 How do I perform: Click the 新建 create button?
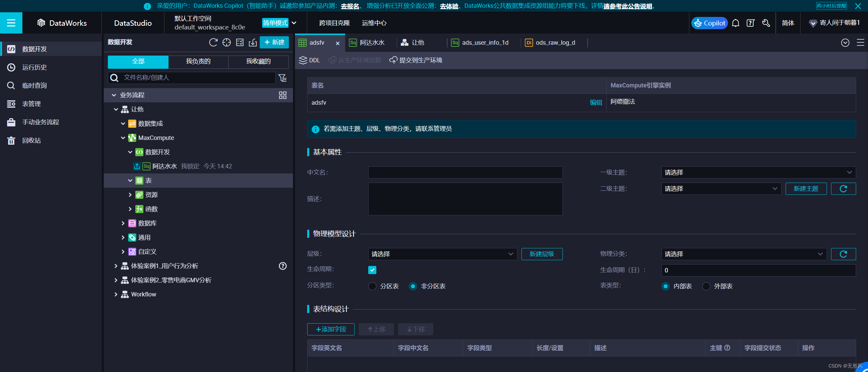pos(274,42)
